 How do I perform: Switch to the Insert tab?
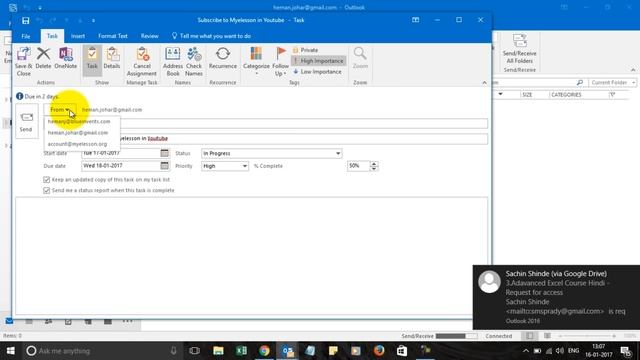click(78, 36)
